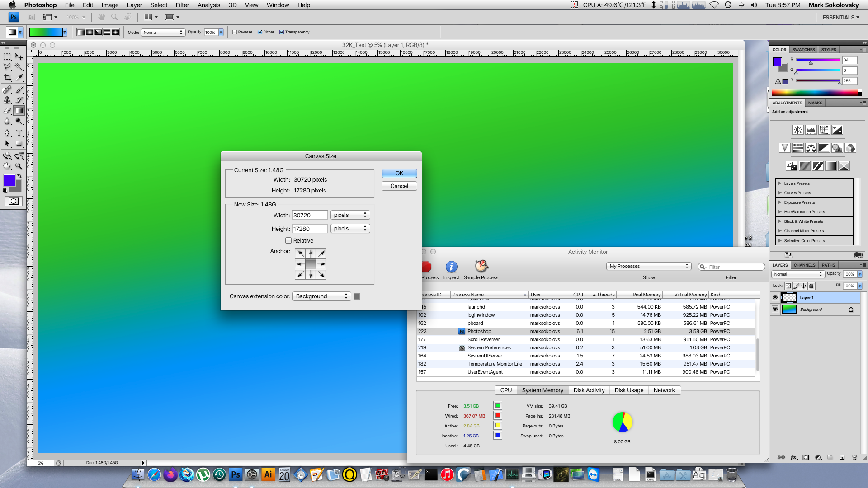This screenshot has width=868, height=488.
Task: Select the Type tool
Action: [19, 133]
